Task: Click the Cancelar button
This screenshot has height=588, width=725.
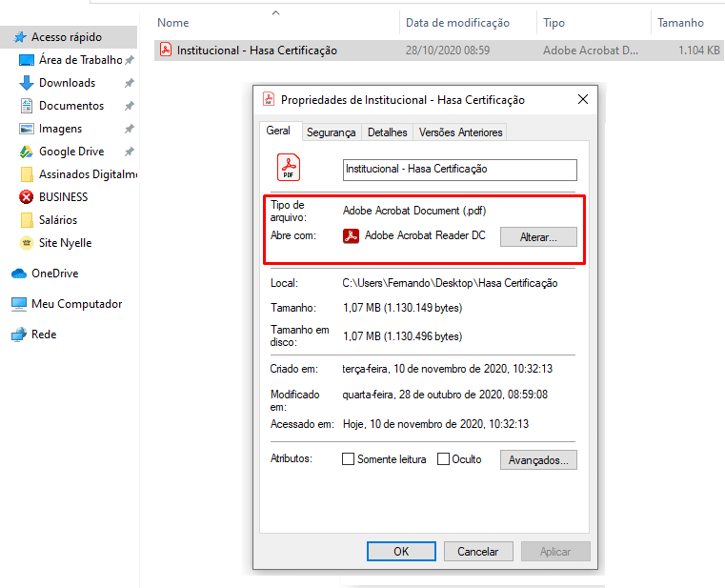Action: click(x=477, y=551)
